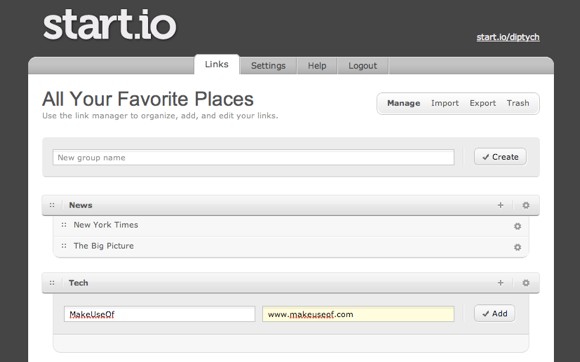Add a link to the News group

(500, 205)
